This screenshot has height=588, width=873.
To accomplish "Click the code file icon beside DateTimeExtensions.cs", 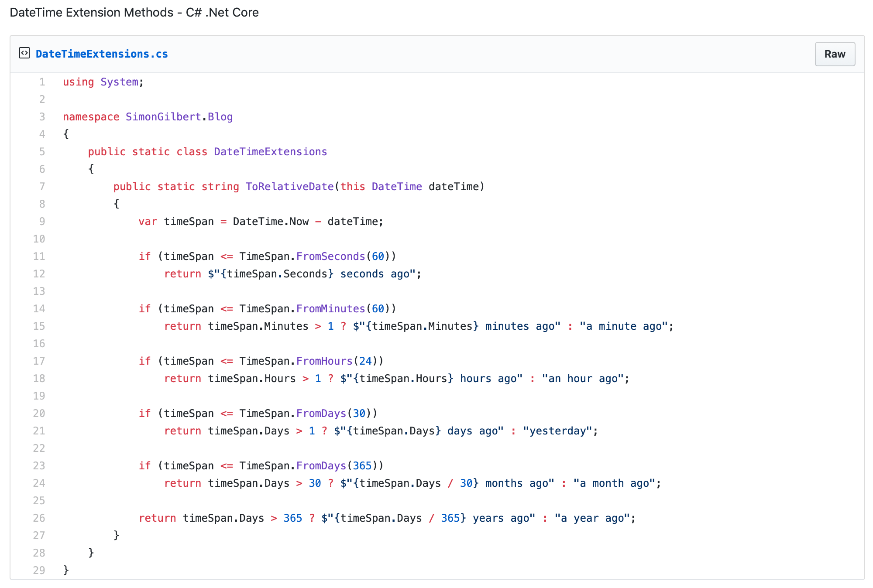I will point(24,53).
